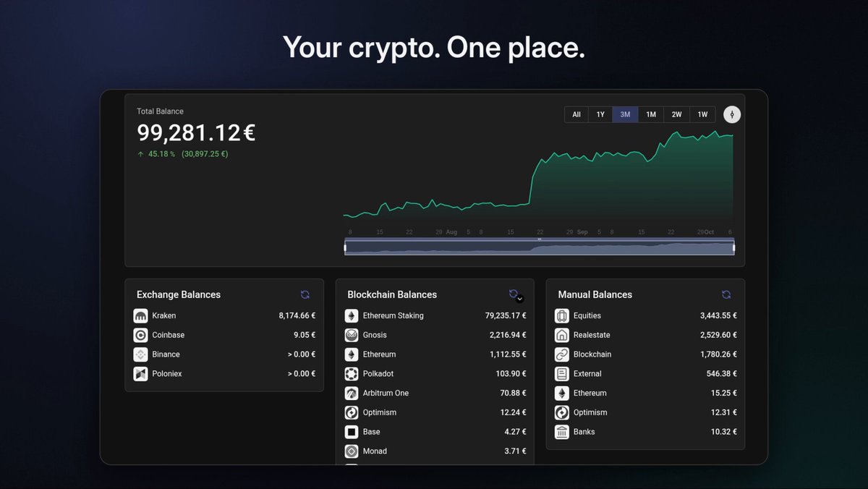
Task: Open the round chart settings icon beside 1W
Action: [x=732, y=114]
